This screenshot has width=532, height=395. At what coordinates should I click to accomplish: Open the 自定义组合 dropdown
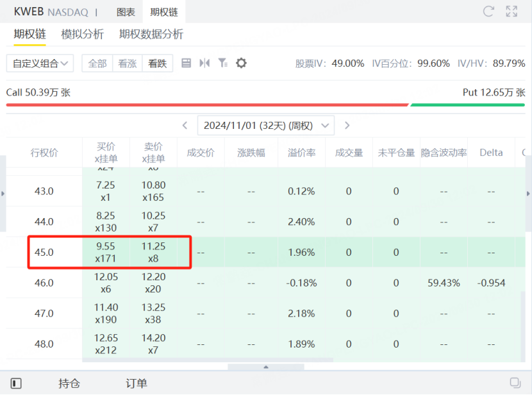40,63
